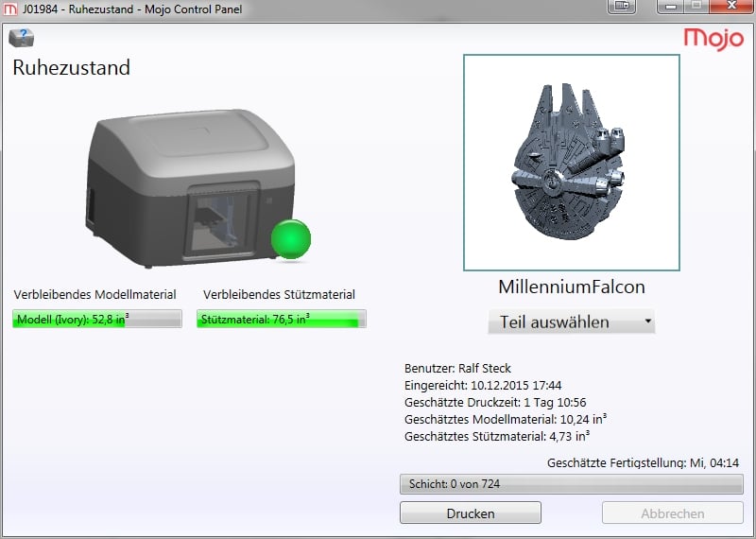Click the 'Verbleibendes Modellmaterial' label
This screenshot has height=539, width=756.
click(x=95, y=294)
